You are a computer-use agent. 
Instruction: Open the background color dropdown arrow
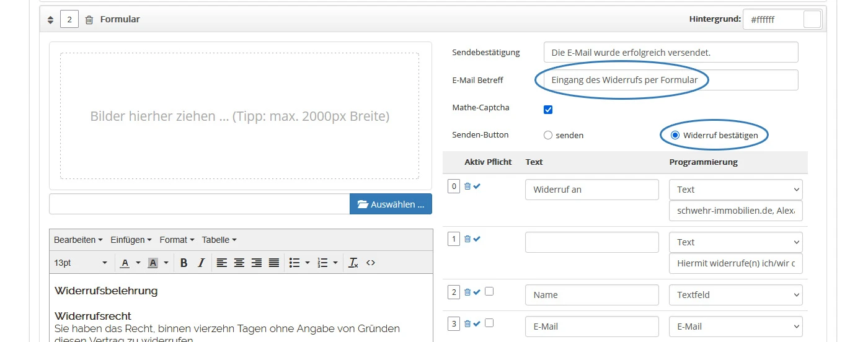(x=166, y=263)
